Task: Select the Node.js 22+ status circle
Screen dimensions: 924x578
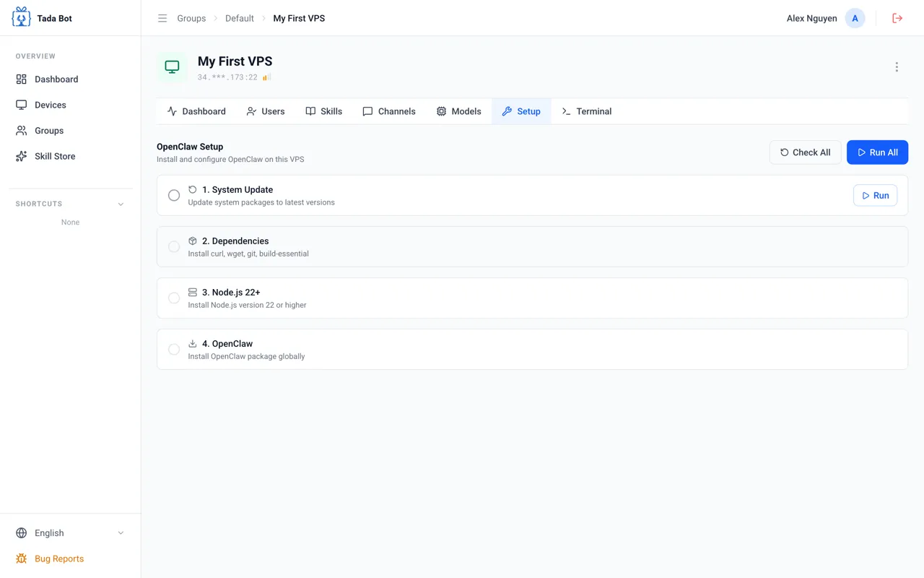Action: coord(174,298)
